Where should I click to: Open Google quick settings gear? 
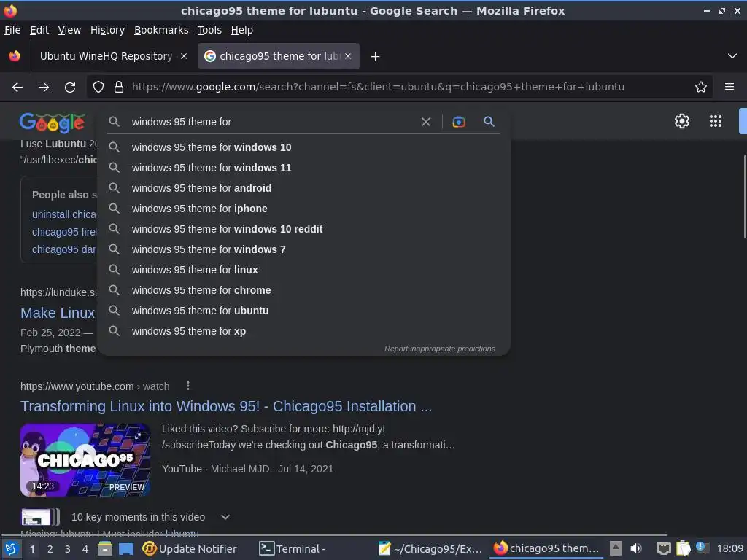(x=682, y=121)
